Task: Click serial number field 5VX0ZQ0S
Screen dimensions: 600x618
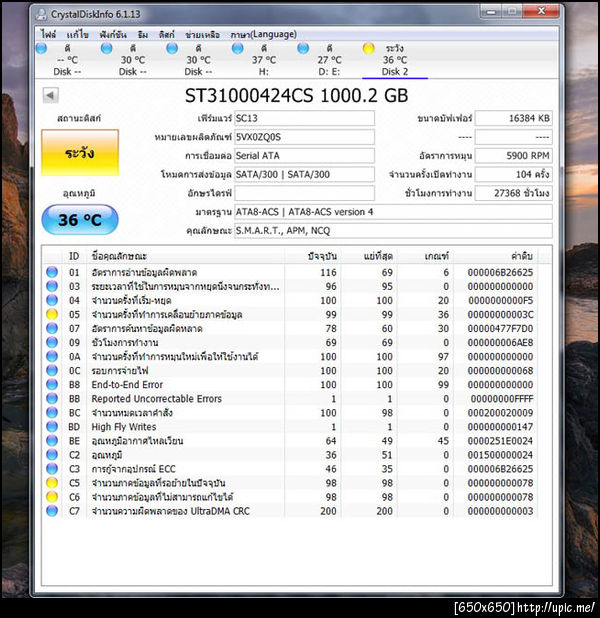Action: point(304,137)
